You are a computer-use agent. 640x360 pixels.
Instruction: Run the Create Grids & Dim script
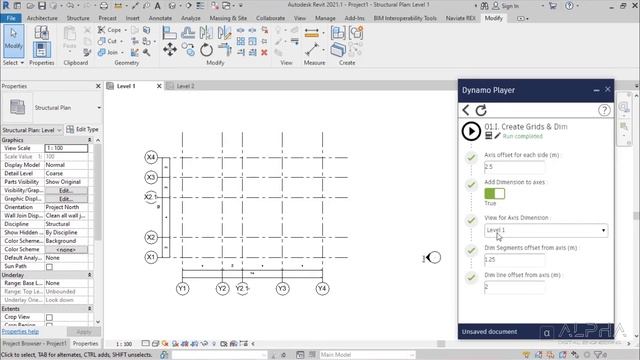pyautogui.click(x=471, y=131)
